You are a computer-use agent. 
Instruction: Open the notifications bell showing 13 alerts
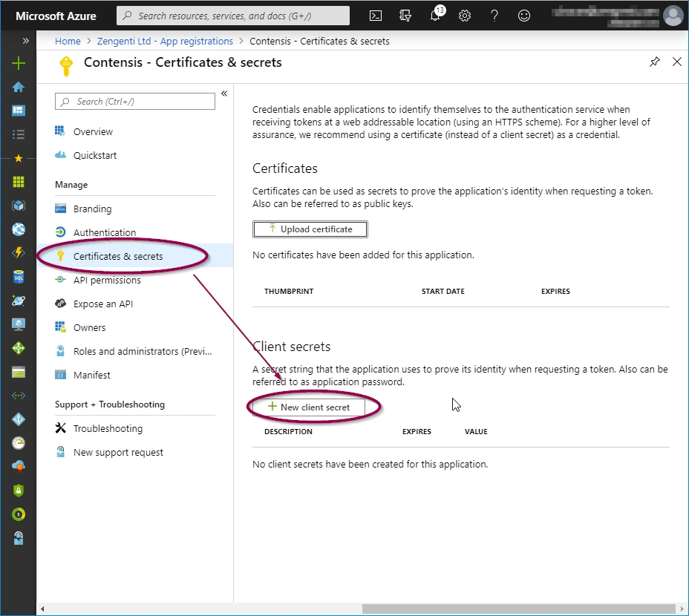tap(436, 16)
